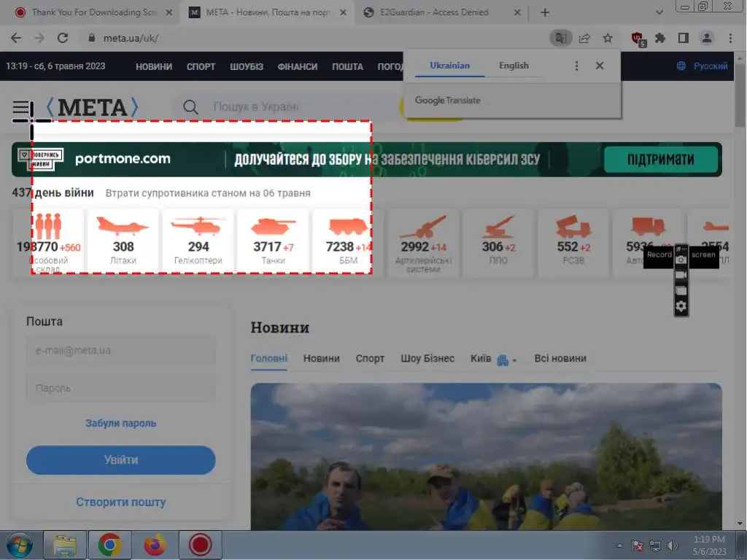Click the ППО 306 losses card
Image resolution: width=747 pixels, height=560 pixels.
(498, 243)
